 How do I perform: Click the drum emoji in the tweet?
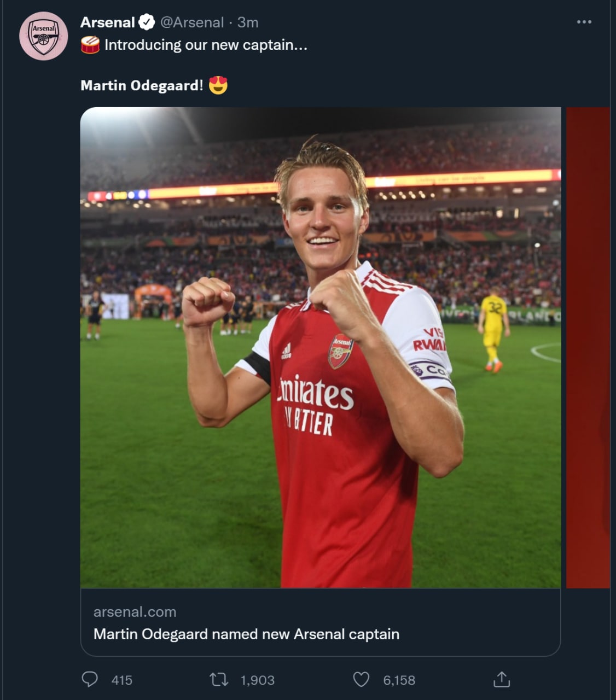click(90, 45)
